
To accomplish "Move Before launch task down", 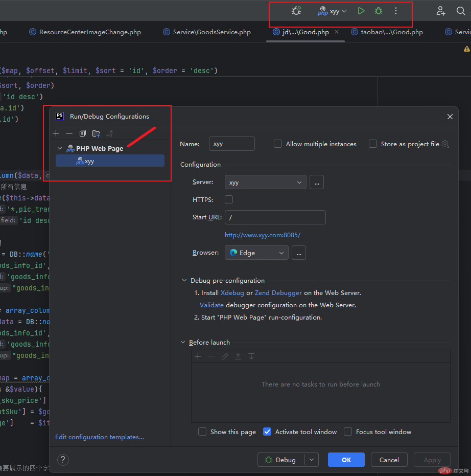I will pos(251,356).
